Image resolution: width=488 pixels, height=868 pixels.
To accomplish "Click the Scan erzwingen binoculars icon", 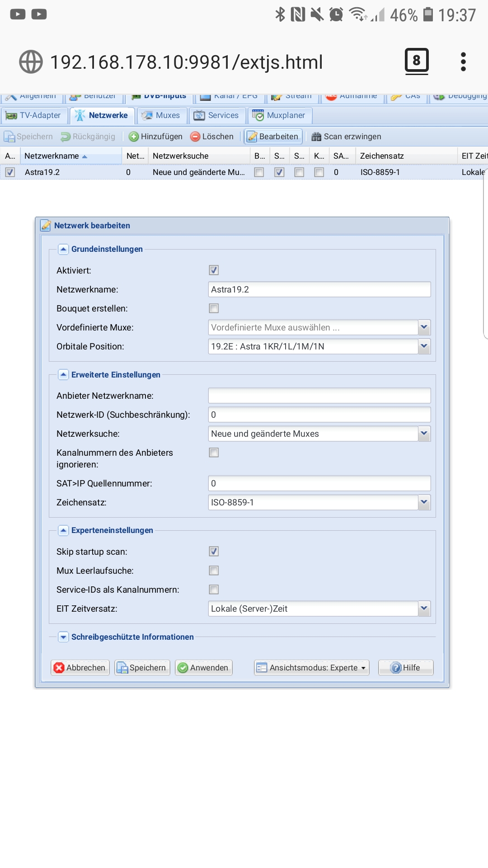I will tap(316, 137).
